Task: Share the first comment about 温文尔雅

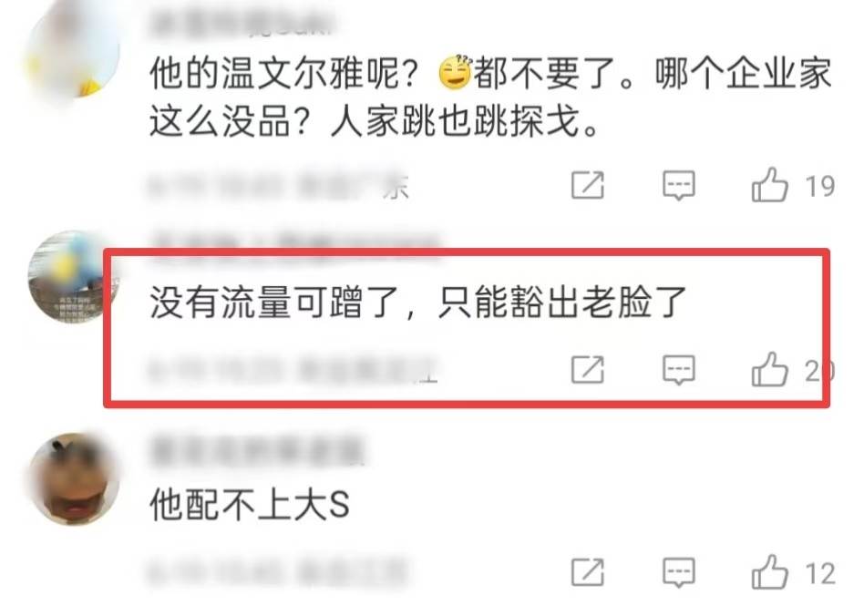Action: 587,185
